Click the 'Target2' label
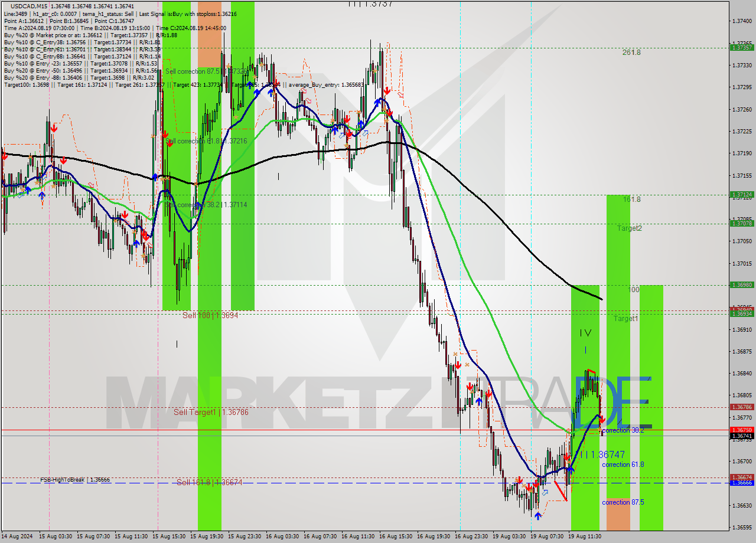 point(630,228)
